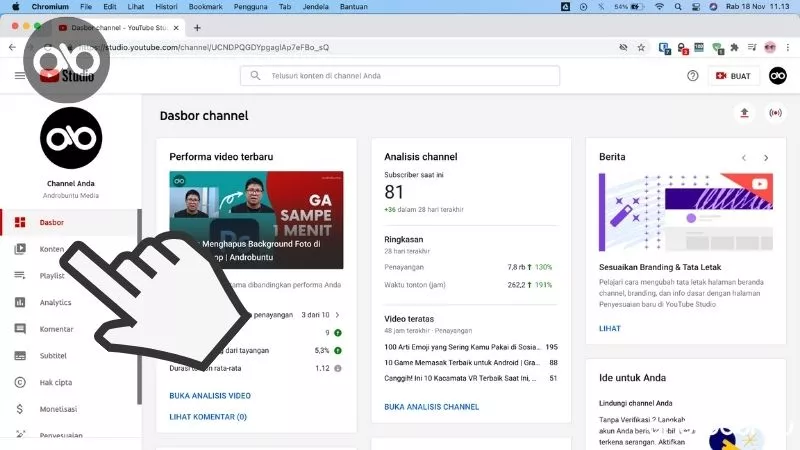Click the Apple menu logo
The image size is (800, 450).
click(15, 7)
